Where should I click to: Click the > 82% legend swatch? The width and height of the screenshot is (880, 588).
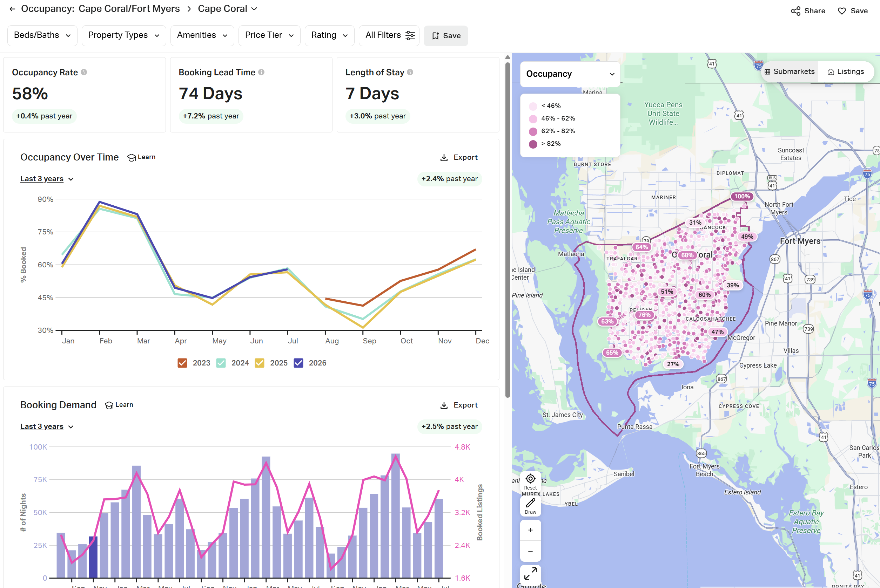[533, 144]
